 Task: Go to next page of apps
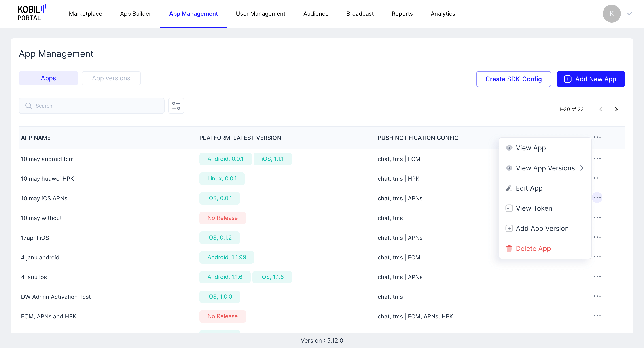click(x=616, y=109)
